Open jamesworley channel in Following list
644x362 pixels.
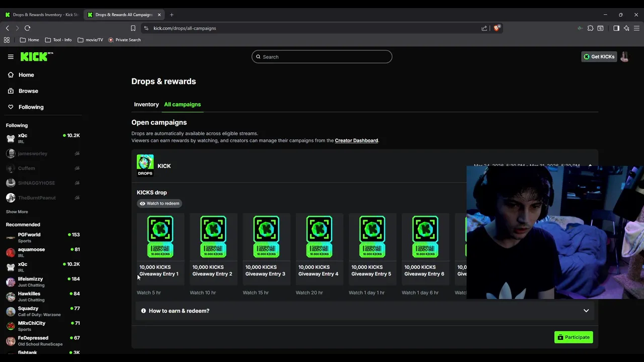pos(43,153)
